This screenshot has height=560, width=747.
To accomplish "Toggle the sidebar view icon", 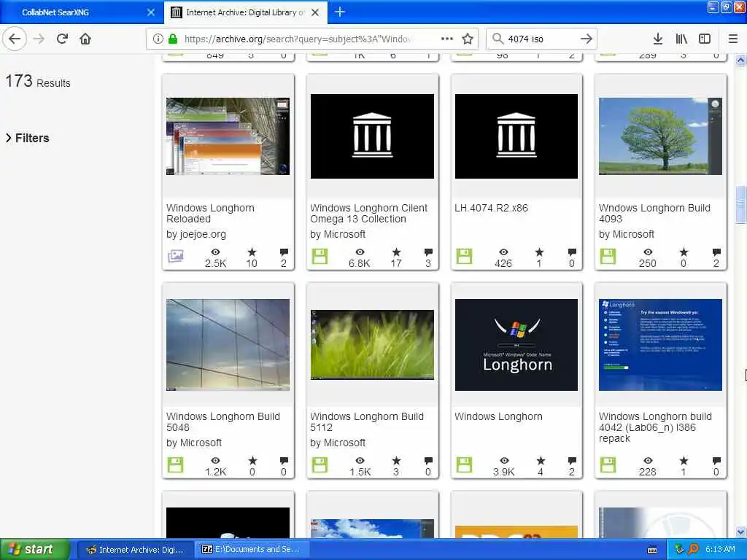I will coord(705,39).
